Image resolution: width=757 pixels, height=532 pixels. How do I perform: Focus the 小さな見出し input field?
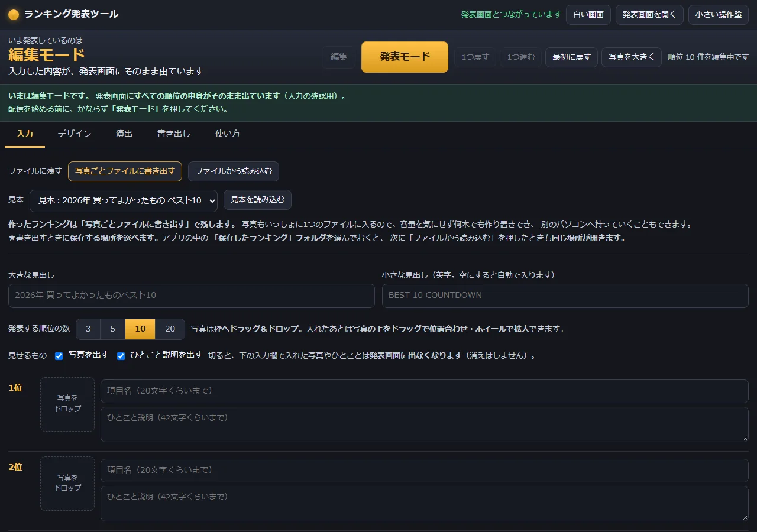(565, 296)
